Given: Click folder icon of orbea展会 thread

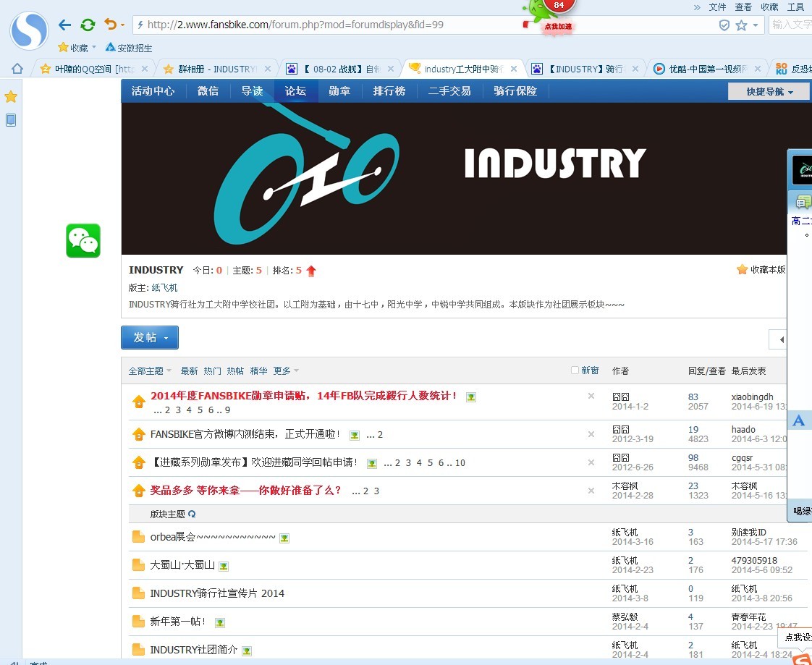Looking at the screenshot, I should point(138,536).
